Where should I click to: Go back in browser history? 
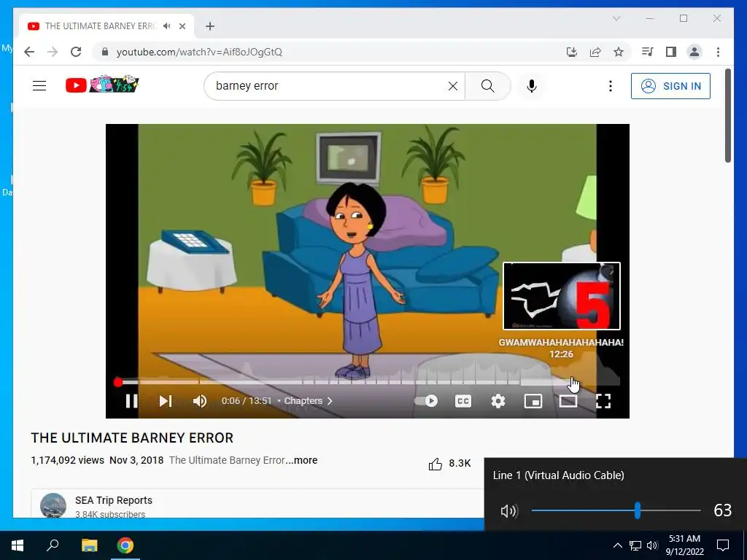29,52
